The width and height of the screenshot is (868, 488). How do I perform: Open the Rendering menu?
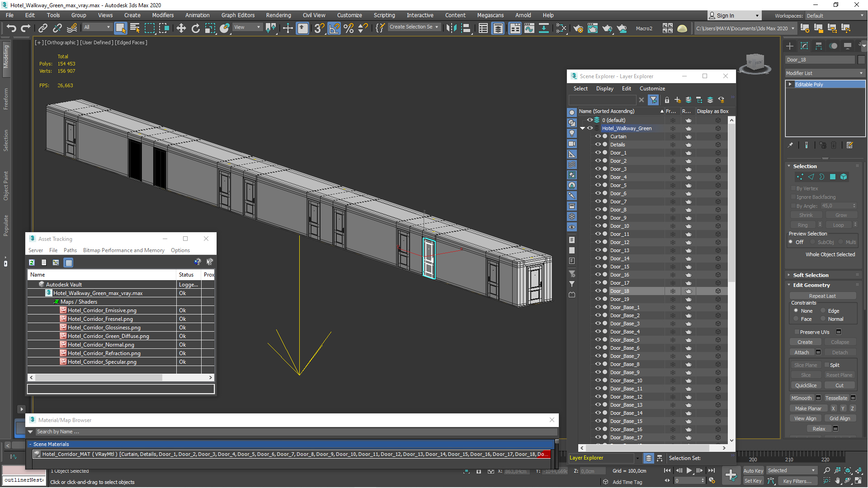(278, 15)
